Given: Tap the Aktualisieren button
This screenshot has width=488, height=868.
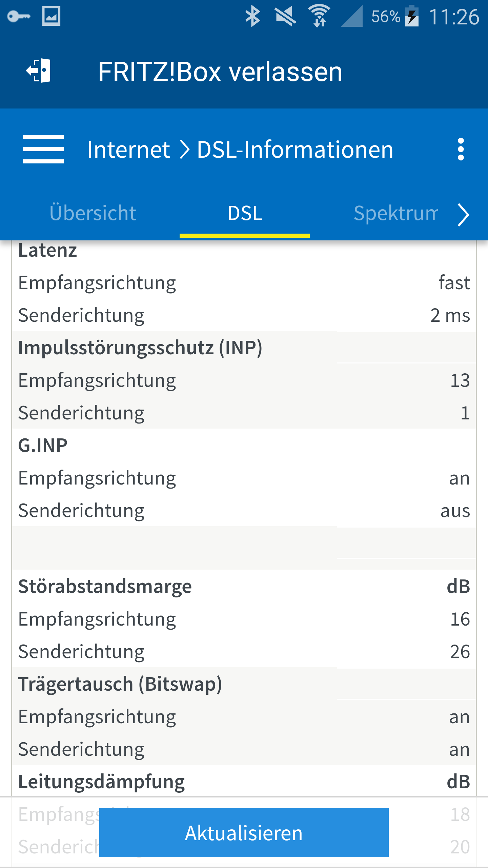Looking at the screenshot, I should click(x=244, y=833).
